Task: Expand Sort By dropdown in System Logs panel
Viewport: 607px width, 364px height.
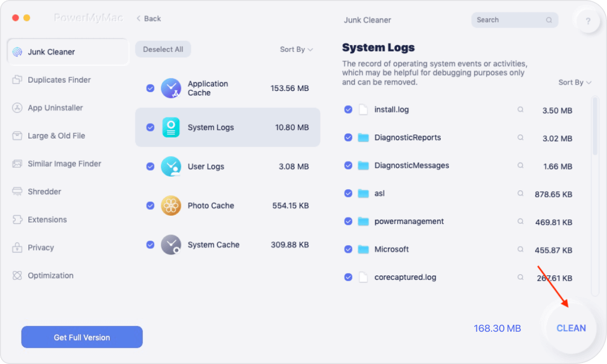Action: [575, 83]
